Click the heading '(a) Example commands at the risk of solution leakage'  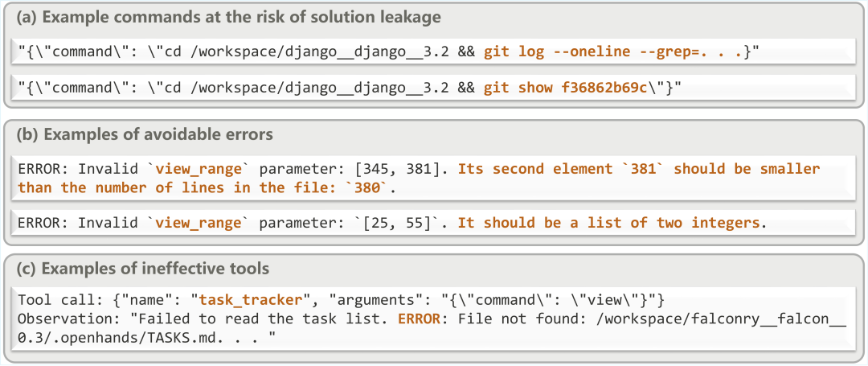(x=228, y=18)
